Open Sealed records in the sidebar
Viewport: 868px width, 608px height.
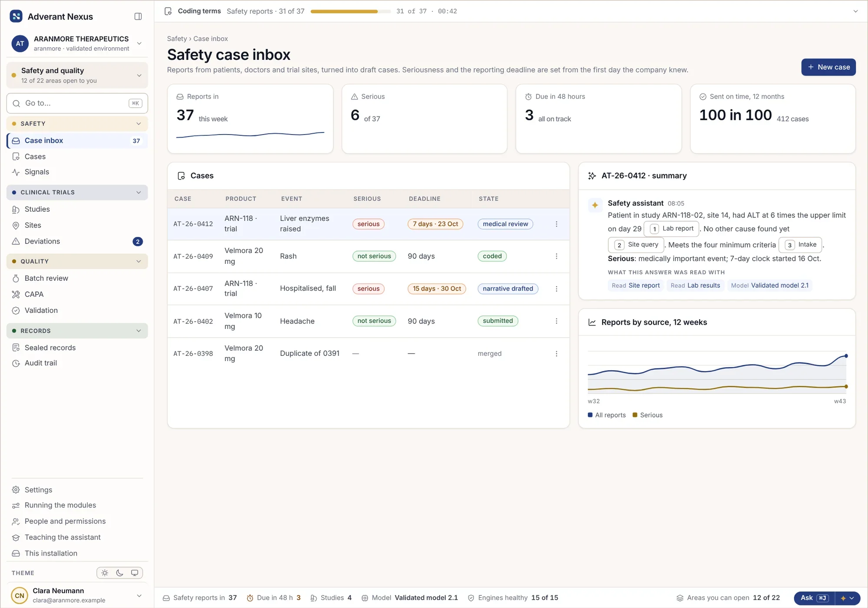pos(77,348)
